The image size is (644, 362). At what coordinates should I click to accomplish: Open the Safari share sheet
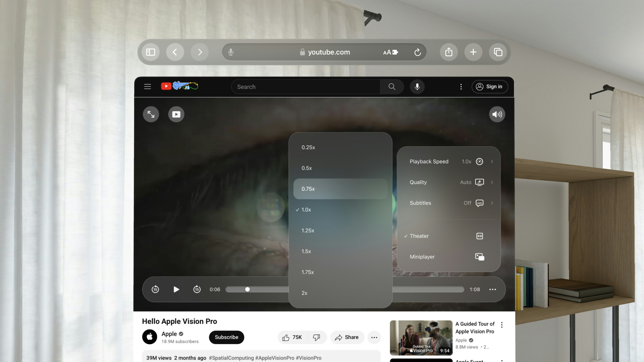click(449, 52)
